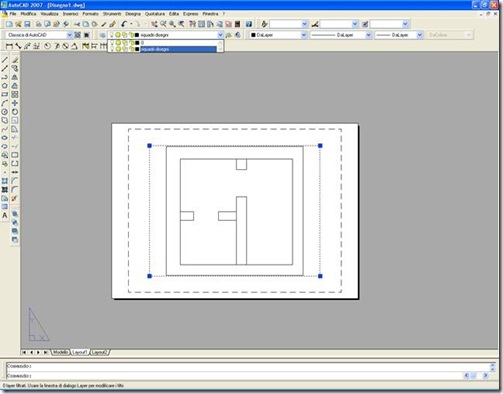Collapse the layer dropdown list arrow

tap(220, 35)
